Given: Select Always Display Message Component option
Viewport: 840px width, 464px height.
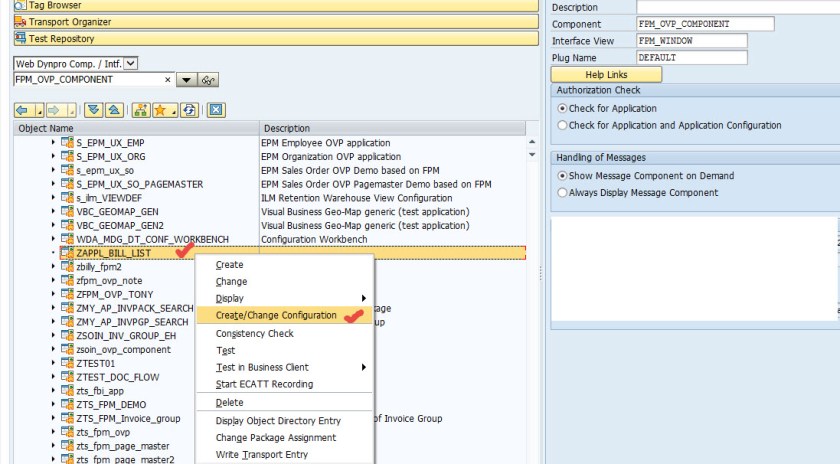Looking at the screenshot, I should [x=562, y=192].
